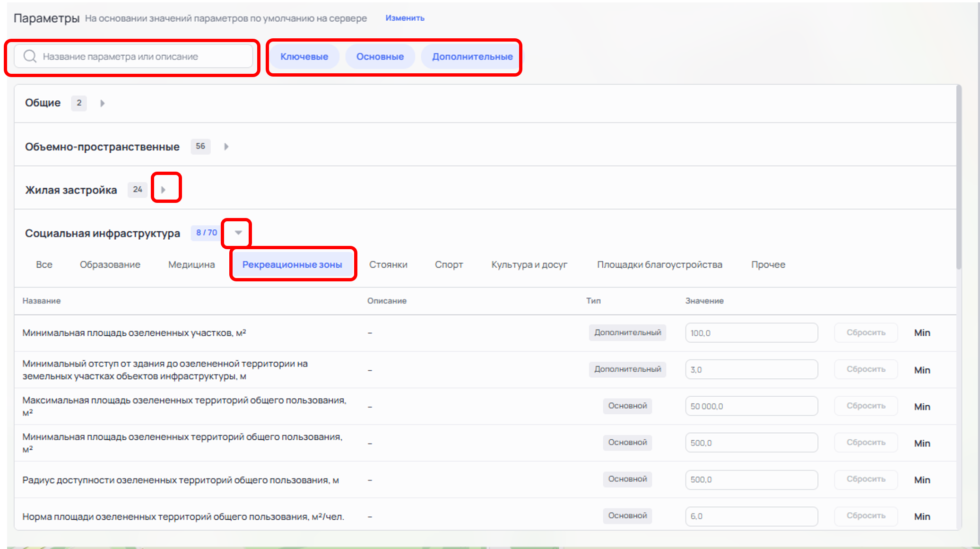The width and height of the screenshot is (980, 549).
Task: Click the parameter name search field
Action: (x=142, y=57)
